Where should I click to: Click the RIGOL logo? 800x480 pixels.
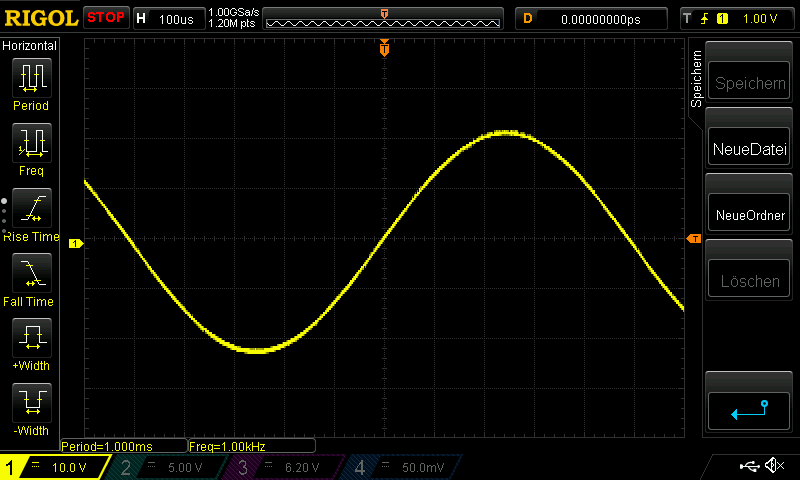(x=41, y=18)
